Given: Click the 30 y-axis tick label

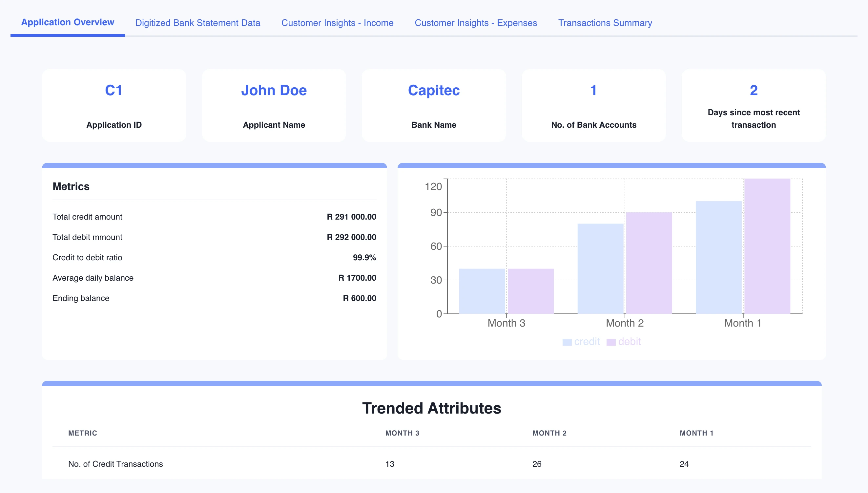Looking at the screenshot, I should [436, 280].
